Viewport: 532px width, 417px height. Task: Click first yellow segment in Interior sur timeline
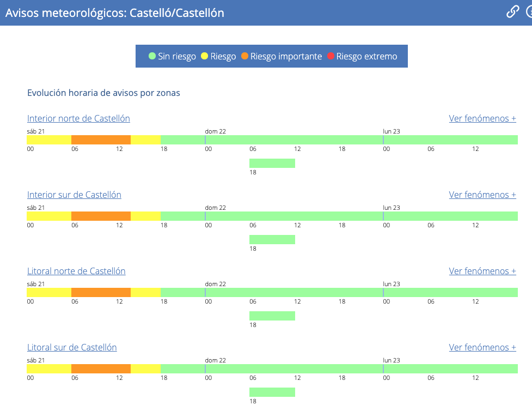pyautogui.click(x=49, y=216)
